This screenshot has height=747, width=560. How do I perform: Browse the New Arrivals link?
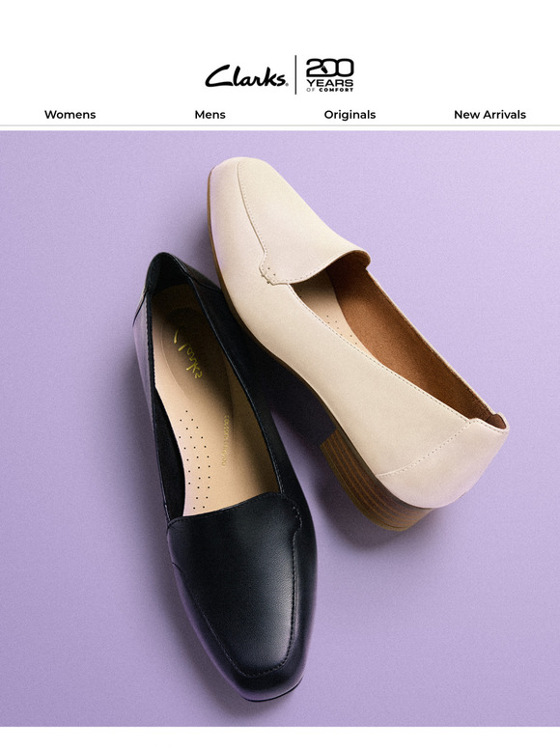click(x=490, y=114)
